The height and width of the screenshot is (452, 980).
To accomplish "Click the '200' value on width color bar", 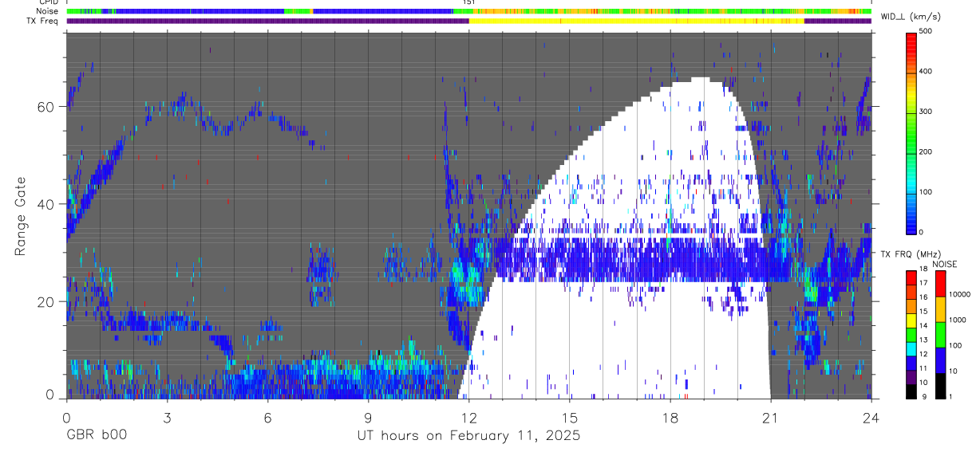I will click(x=926, y=151).
